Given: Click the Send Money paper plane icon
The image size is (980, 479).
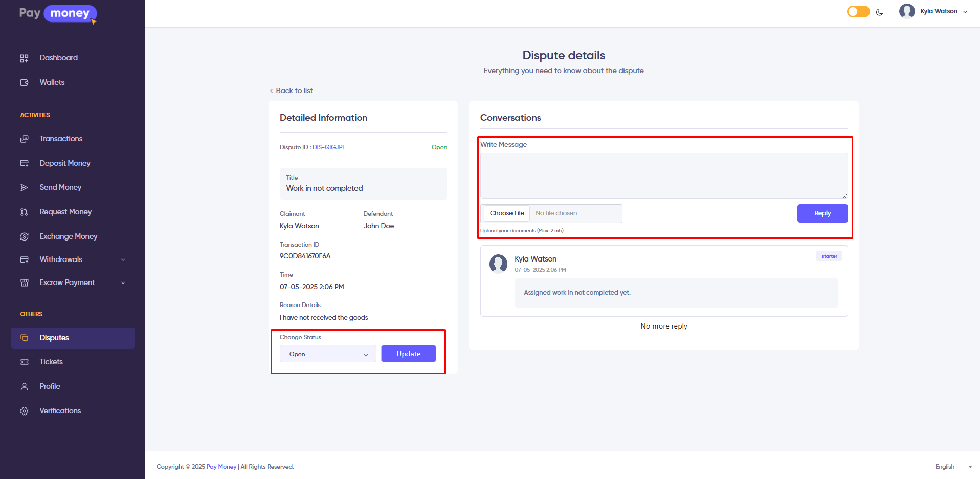Looking at the screenshot, I should point(24,188).
